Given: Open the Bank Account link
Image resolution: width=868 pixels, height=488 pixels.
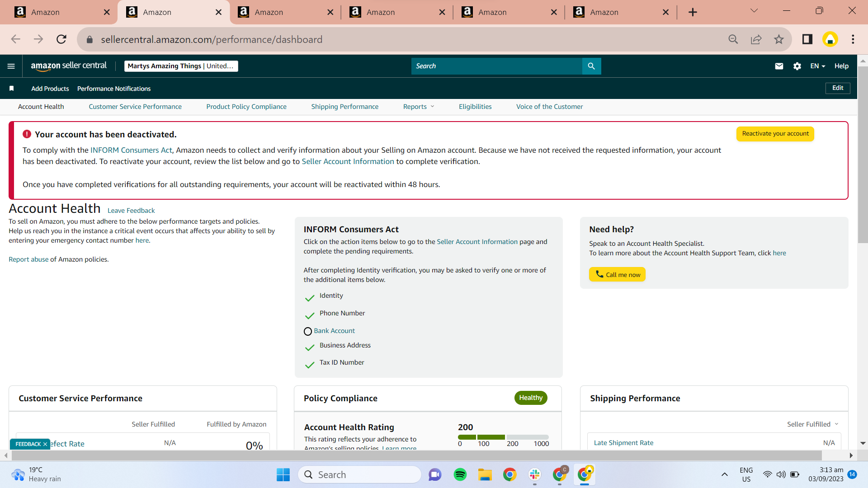Looking at the screenshot, I should point(335,331).
